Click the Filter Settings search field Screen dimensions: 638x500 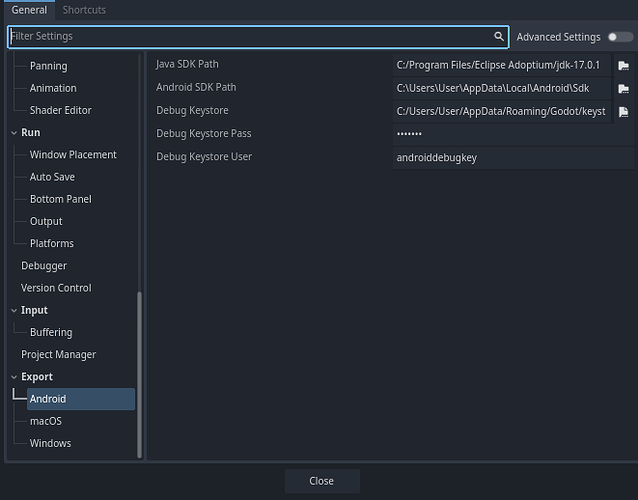pyautogui.click(x=250, y=37)
